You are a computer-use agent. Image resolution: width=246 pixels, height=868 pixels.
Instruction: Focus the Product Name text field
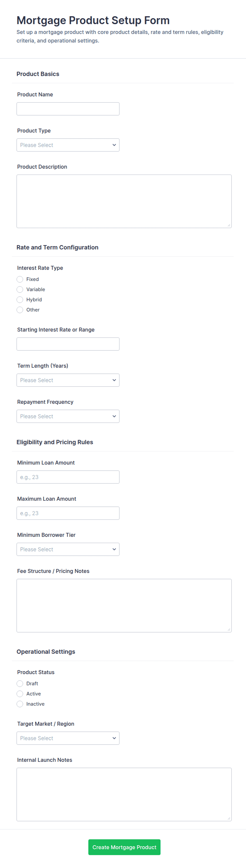(68, 109)
